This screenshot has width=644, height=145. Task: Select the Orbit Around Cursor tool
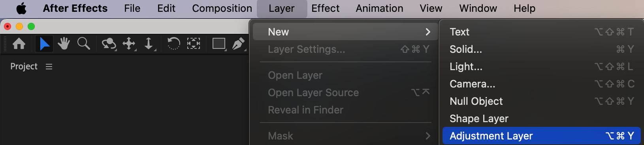pyautogui.click(x=109, y=44)
